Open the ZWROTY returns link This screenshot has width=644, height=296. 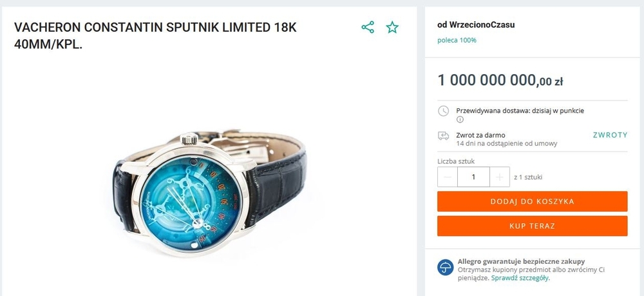click(x=610, y=135)
